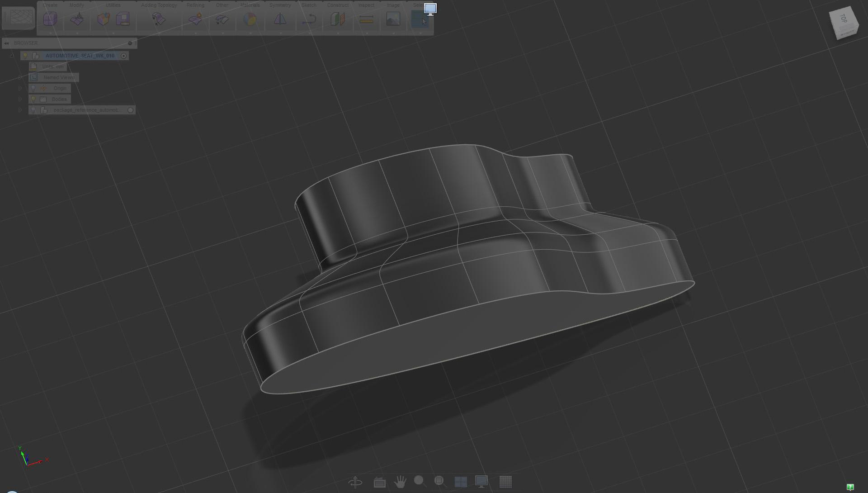Viewport: 868px width, 493px height.
Task: Expand the Bodies tree node
Action: point(20,99)
